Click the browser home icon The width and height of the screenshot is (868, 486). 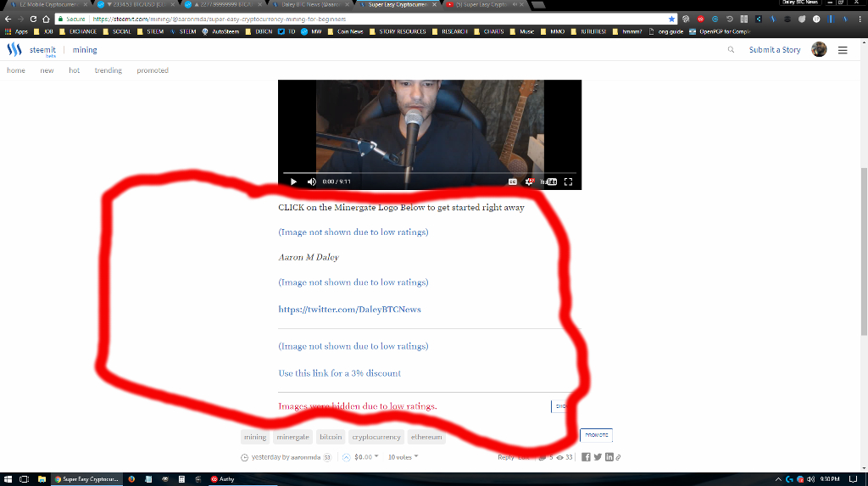coord(46,19)
